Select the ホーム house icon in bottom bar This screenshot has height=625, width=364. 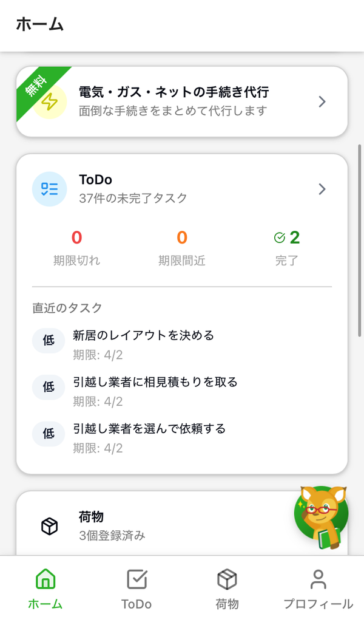(x=45, y=579)
